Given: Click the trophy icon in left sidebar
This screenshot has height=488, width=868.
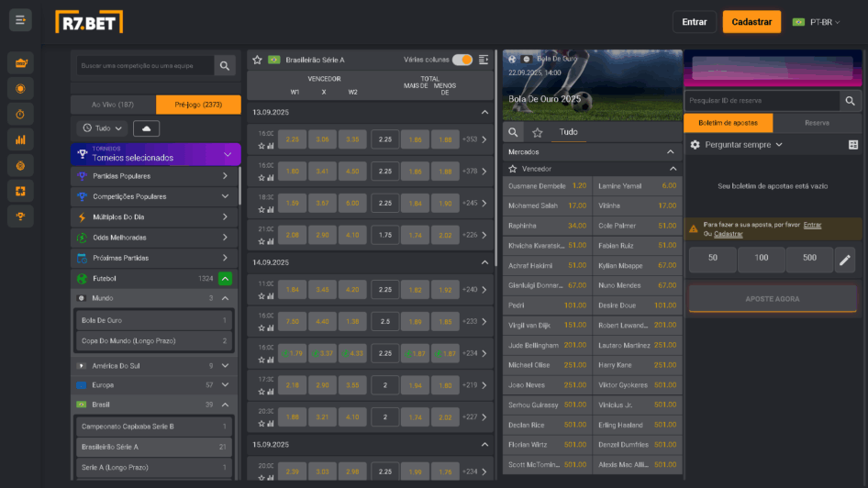Looking at the screenshot, I should coord(20,216).
